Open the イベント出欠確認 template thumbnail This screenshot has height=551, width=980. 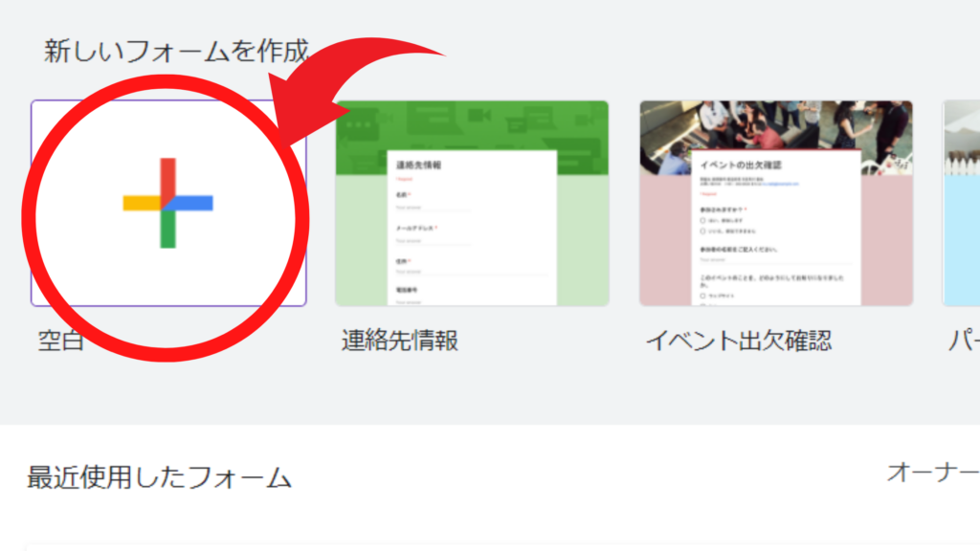(775, 203)
